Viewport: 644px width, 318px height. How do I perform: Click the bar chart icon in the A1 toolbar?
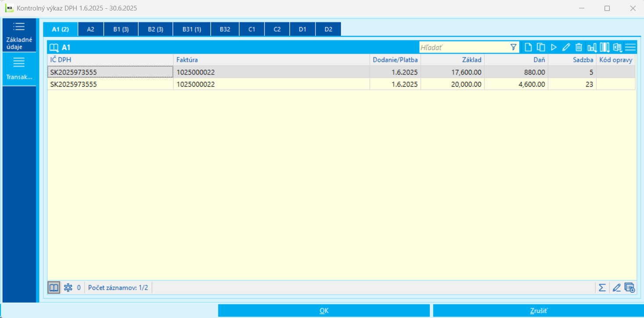[x=592, y=47]
